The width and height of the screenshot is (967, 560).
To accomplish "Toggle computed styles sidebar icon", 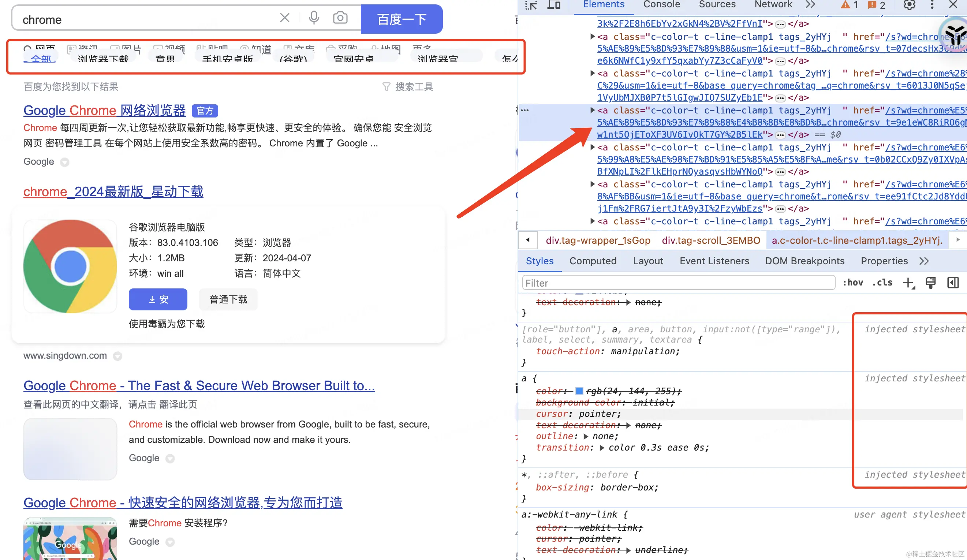I will pyautogui.click(x=953, y=283).
